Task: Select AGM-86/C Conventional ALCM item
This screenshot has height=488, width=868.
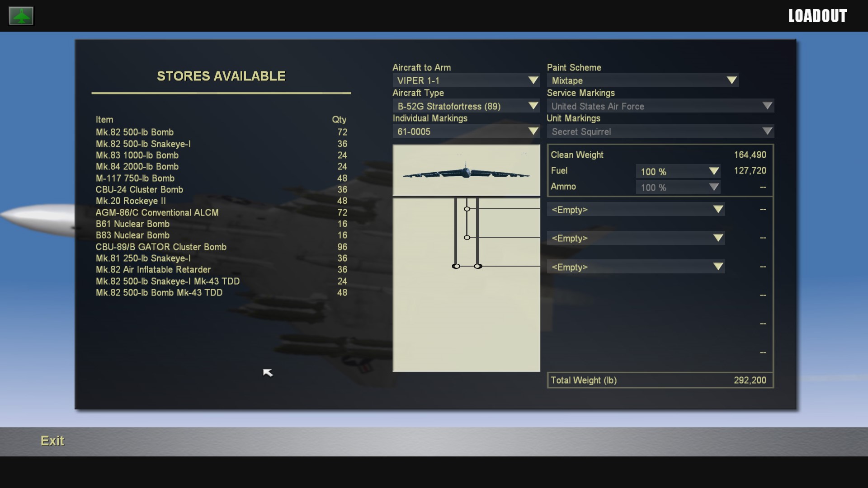Action: point(222,212)
